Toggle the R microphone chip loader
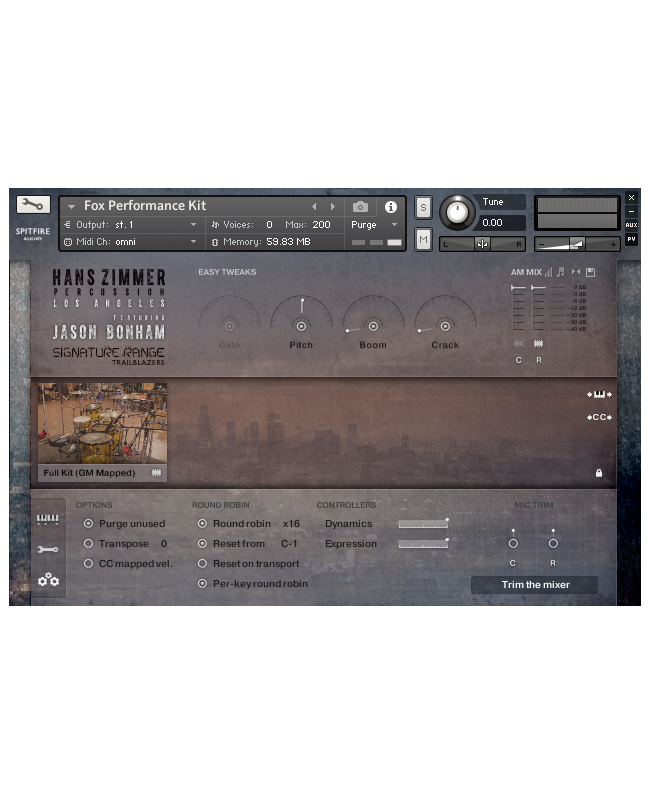The width and height of the screenshot is (650, 794). [x=538, y=344]
